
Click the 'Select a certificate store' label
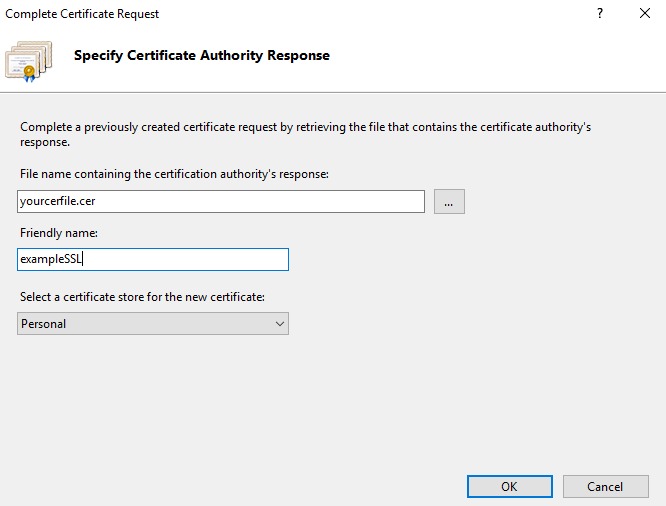point(140,296)
